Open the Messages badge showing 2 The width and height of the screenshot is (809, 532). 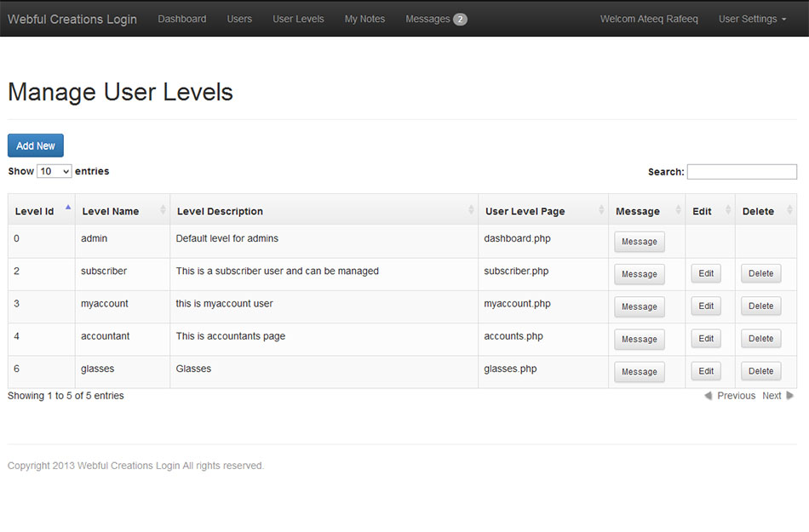point(460,19)
